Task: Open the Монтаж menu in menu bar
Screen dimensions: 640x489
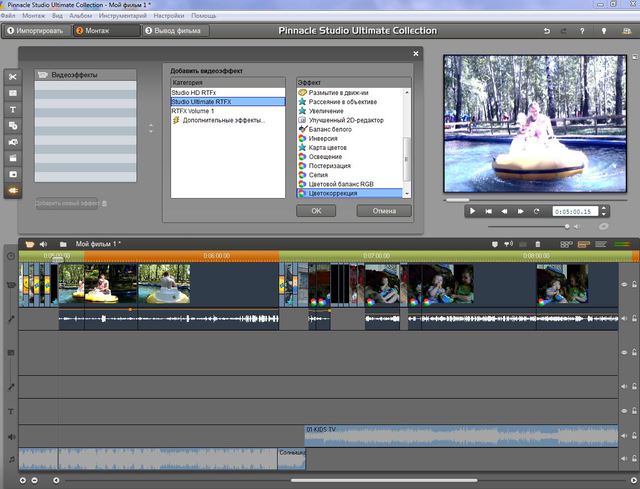Action: pos(33,16)
